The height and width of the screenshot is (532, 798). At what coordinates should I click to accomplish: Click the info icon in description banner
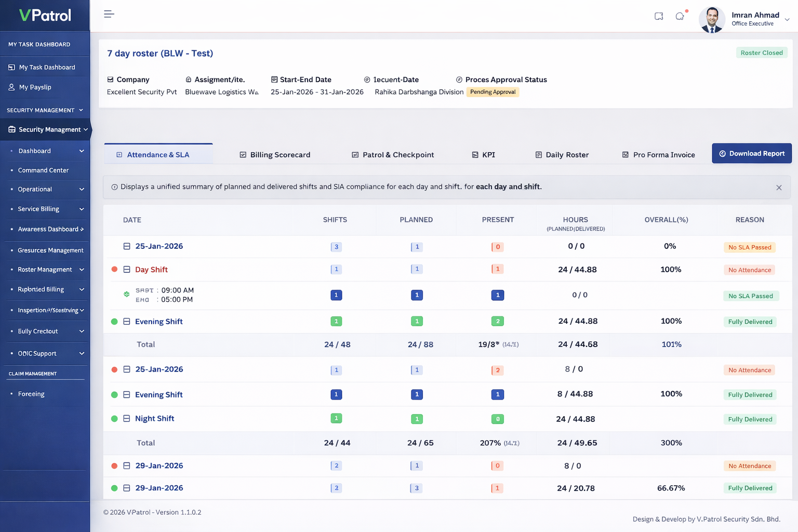114,187
